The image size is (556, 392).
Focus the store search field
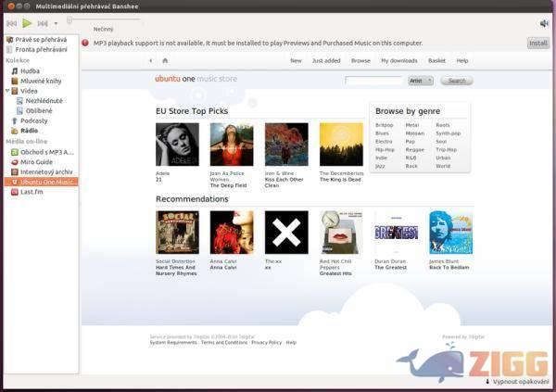(373, 81)
